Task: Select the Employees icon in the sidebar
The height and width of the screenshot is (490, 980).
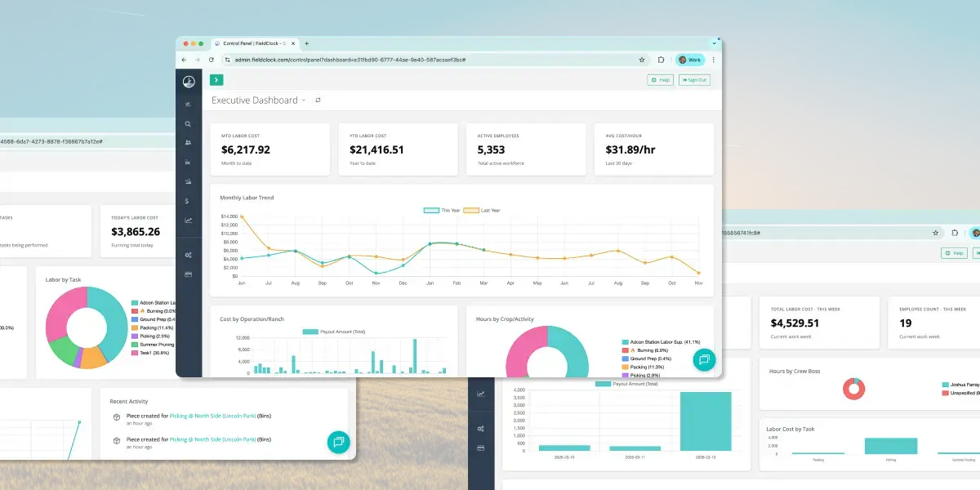Action: (x=189, y=144)
